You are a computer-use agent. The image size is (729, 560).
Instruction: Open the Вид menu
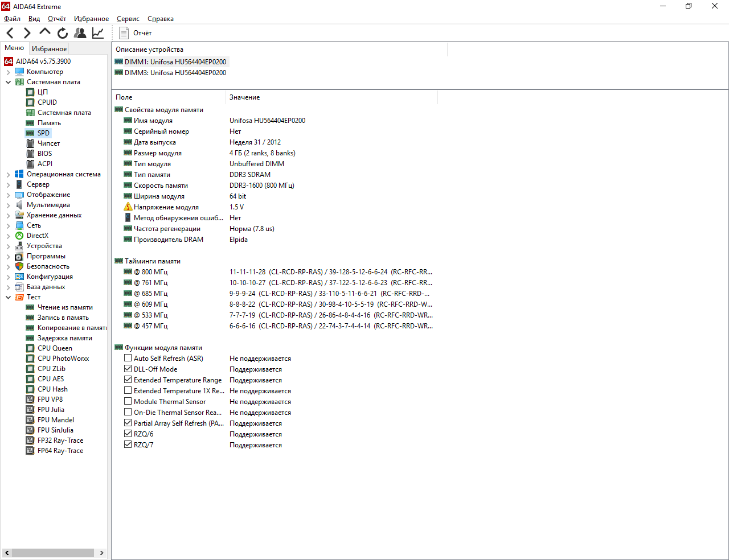pyautogui.click(x=34, y=19)
